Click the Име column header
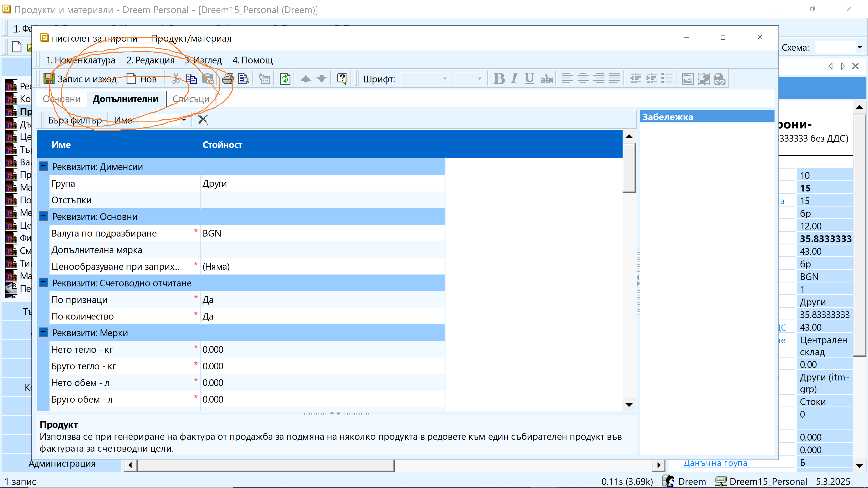 (61, 145)
